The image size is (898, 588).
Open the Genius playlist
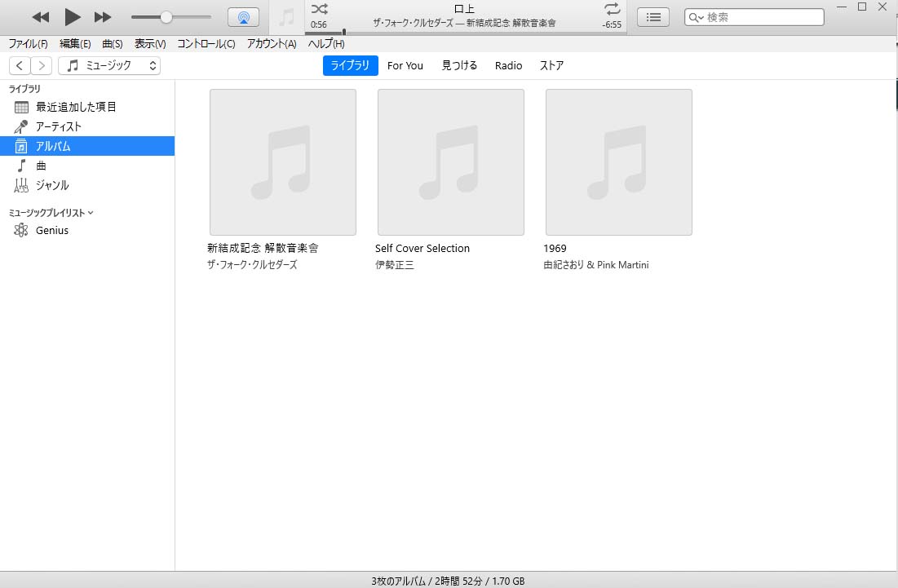(51, 231)
